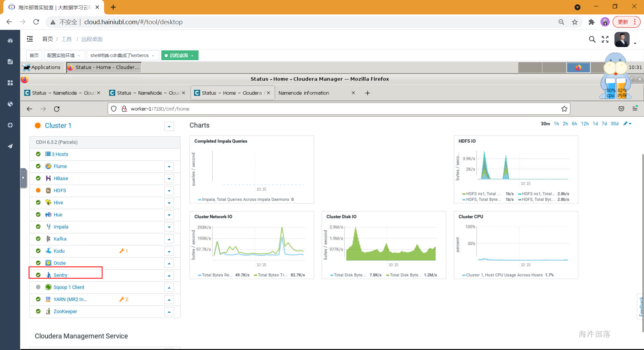Open Hue actions dropdown arrow

tap(169, 215)
